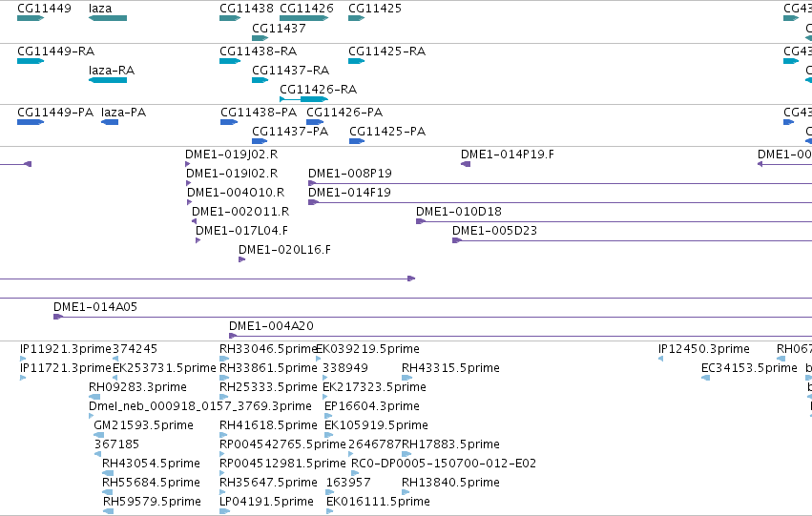
Task: Click the DME1-008P19 BAC clone line
Action: (560, 183)
